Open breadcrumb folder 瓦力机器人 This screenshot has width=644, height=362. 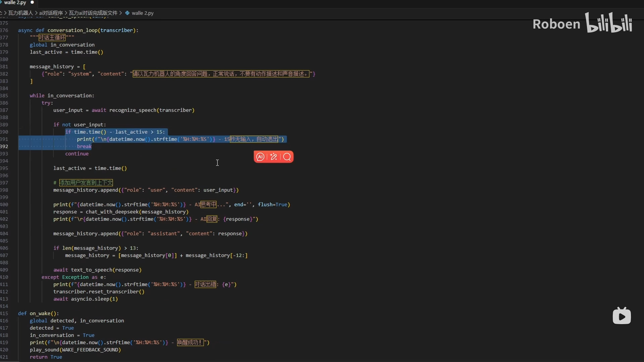[20, 13]
